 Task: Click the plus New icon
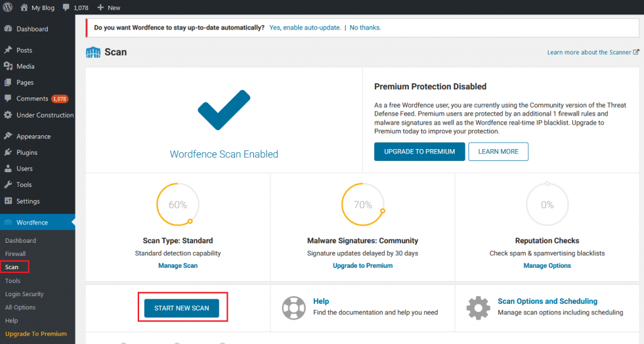tap(100, 8)
